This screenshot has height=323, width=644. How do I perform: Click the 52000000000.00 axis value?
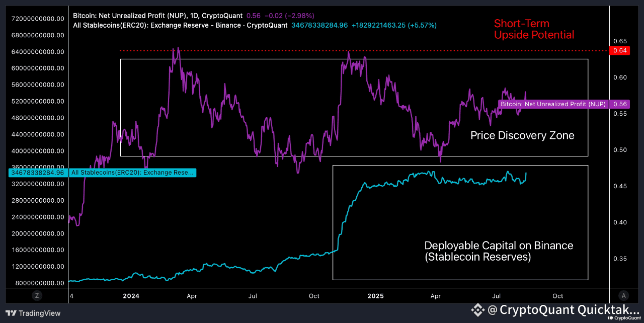[x=37, y=101]
